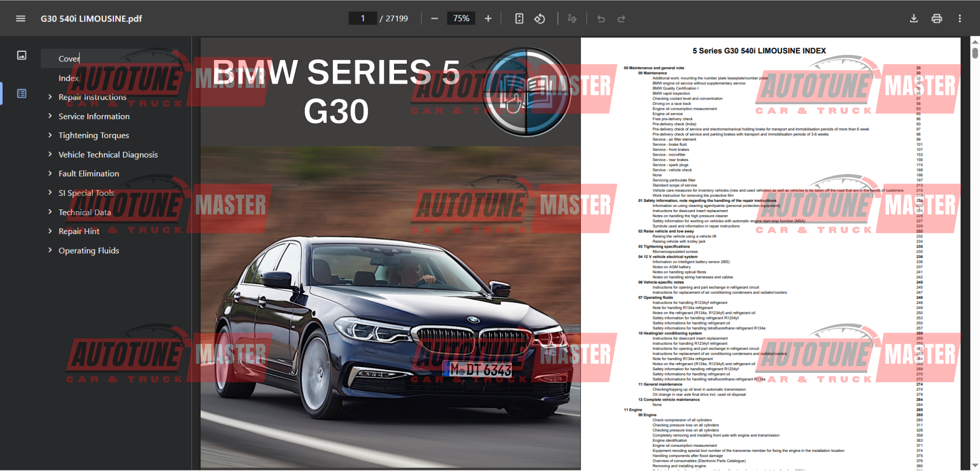Print the document
This screenshot has width=980, height=473.
click(x=937, y=18)
